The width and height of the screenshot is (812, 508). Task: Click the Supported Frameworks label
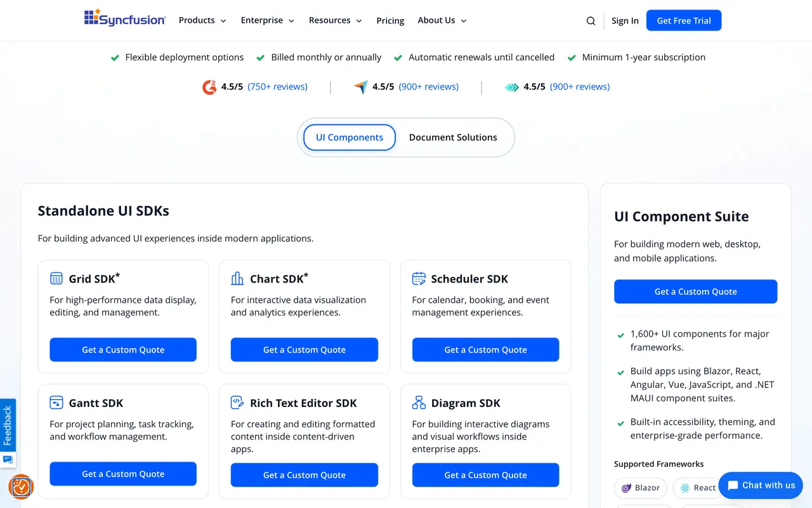[658, 464]
